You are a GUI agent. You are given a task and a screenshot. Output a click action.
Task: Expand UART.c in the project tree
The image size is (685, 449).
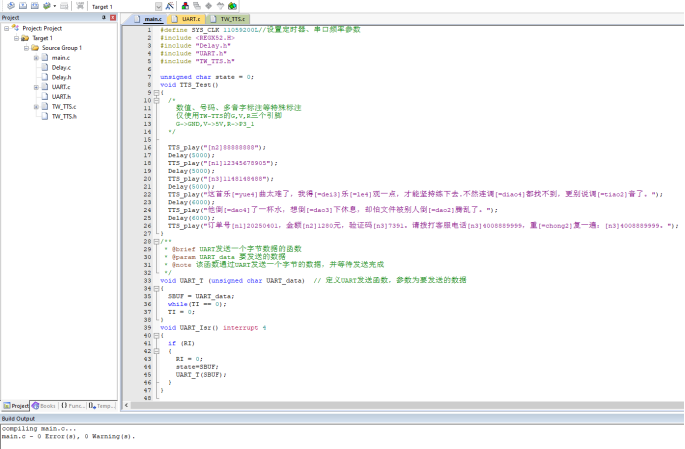[36, 87]
